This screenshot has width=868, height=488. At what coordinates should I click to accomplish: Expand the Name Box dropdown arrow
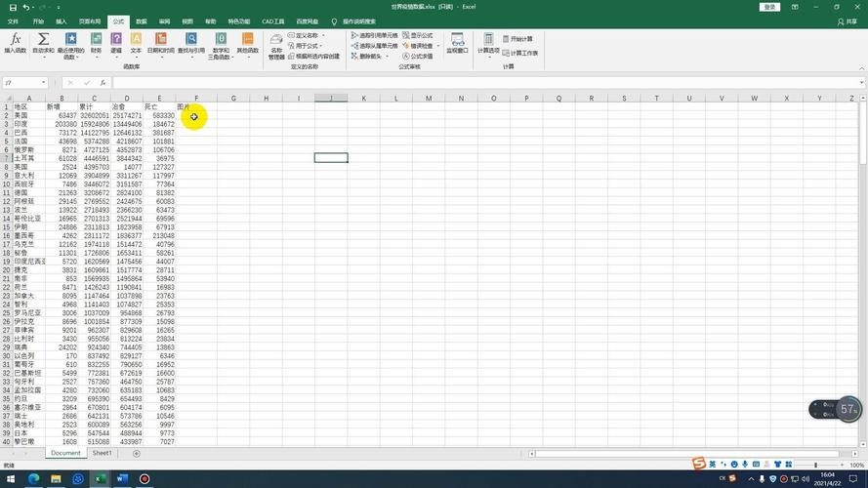tap(43, 82)
